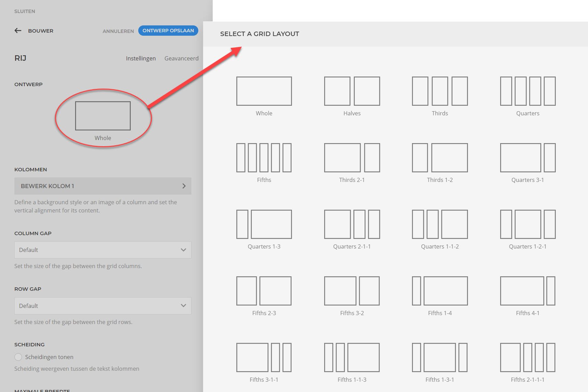This screenshot has height=392, width=588.
Task: Click the Ontwerp Opslaan button
Action: coord(168,31)
